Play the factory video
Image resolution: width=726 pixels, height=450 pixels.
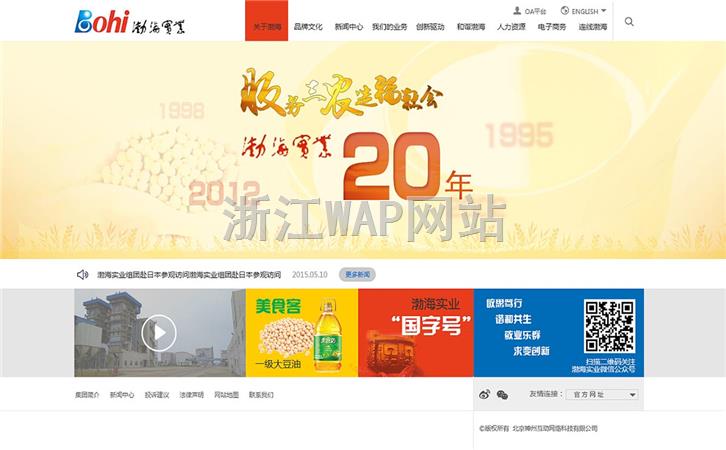159,333
